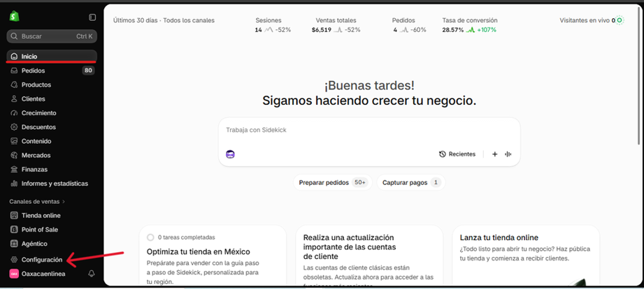Open Optimiza tu tienda en México card

[x=213, y=256]
